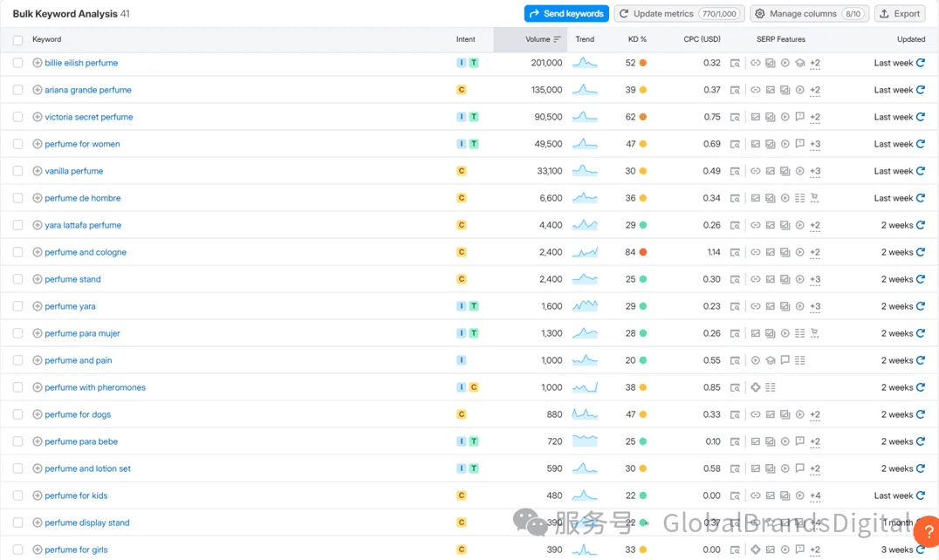Check the perfume yara row checkbox
This screenshot has width=939, height=560.
pyautogui.click(x=18, y=306)
